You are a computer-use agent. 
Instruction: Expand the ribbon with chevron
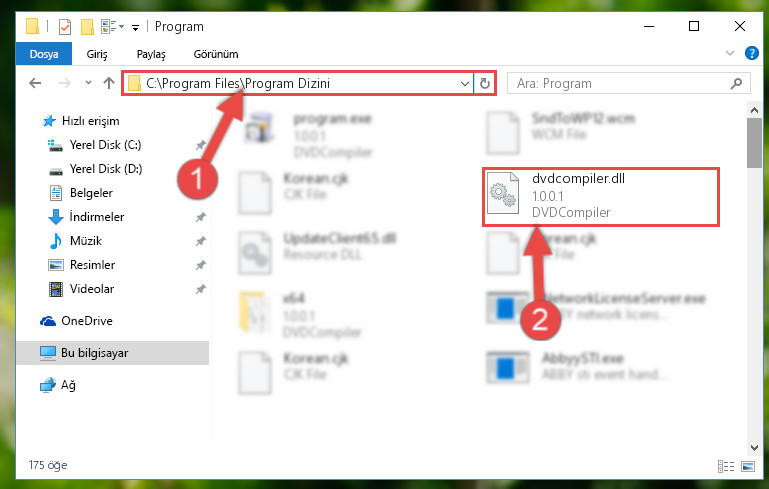pos(730,53)
